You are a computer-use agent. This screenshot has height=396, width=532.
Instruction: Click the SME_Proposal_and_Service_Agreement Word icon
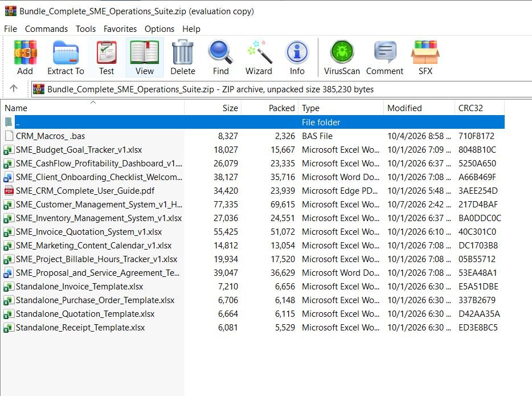click(x=9, y=273)
